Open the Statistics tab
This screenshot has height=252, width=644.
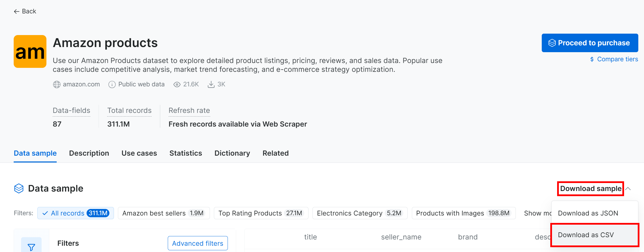[x=185, y=153]
